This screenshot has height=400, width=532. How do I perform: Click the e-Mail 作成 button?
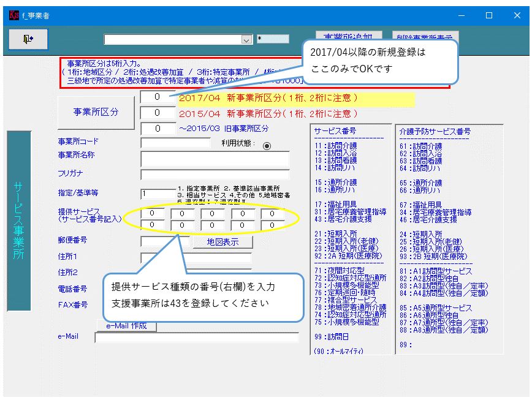[126, 326]
